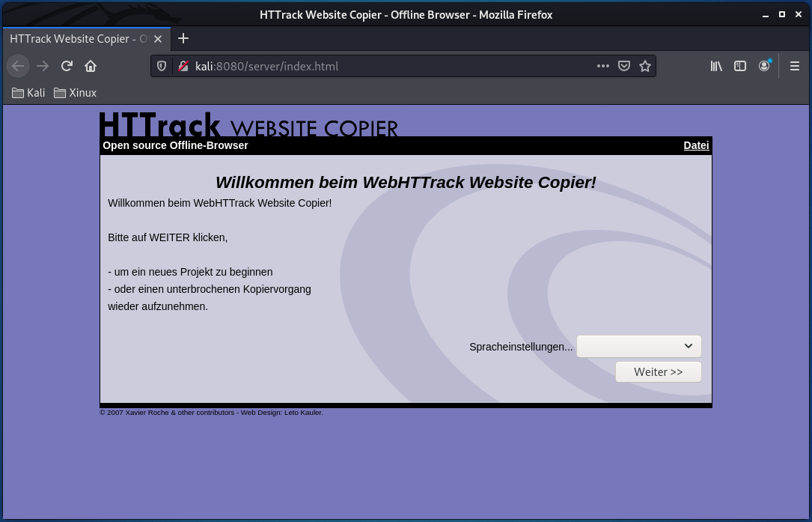Open the page actions three-dot menu
The height and width of the screenshot is (522, 812).
click(603, 66)
